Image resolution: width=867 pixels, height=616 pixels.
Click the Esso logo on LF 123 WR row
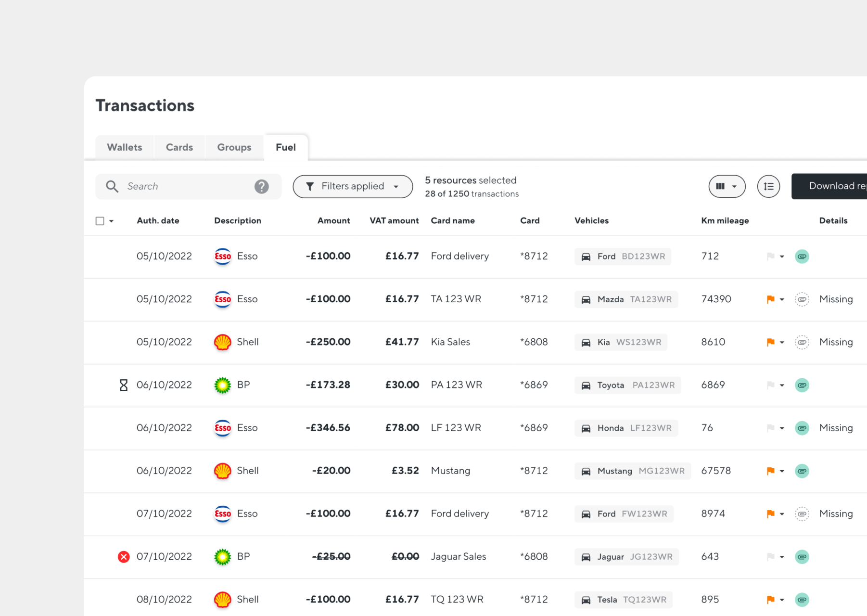pos(223,428)
